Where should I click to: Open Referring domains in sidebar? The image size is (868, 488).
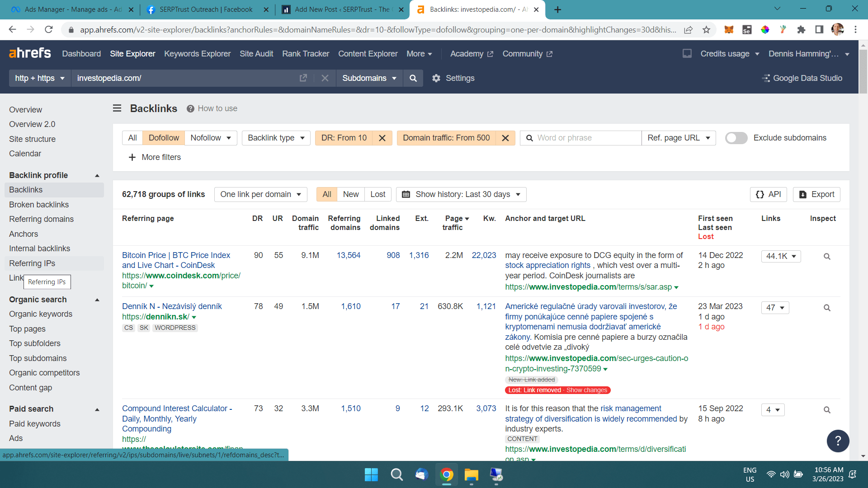pos(41,219)
